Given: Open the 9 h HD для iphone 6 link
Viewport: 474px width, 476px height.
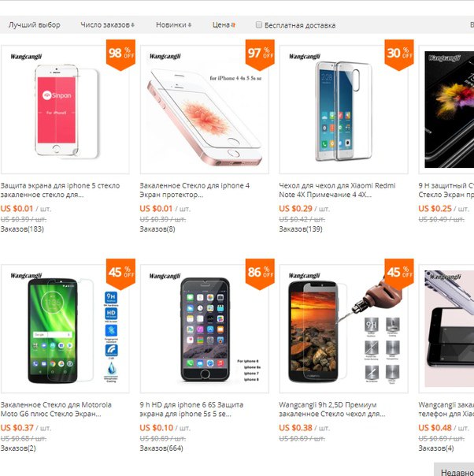Looking at the screenshot, I should click(191, 409).
